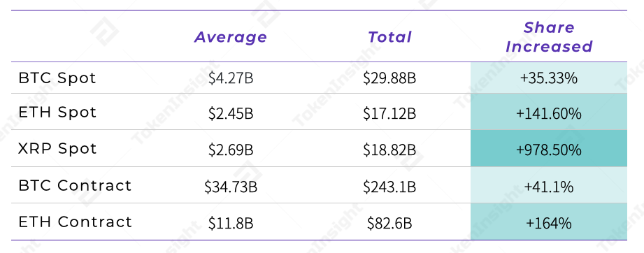The width and height of the screenshot is (644, 253).
Task: Select the $17.12B ETH Spot total
Action: [389, 114]
